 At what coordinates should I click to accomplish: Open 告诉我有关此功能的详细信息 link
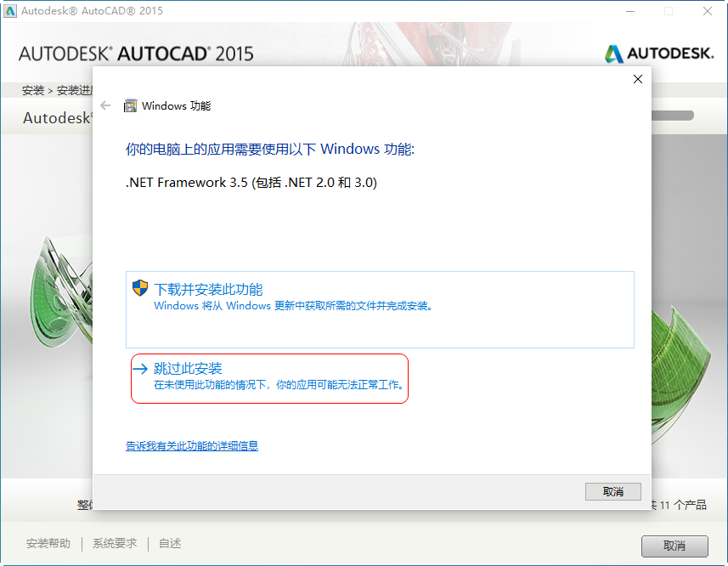click(x=192, y=445)
